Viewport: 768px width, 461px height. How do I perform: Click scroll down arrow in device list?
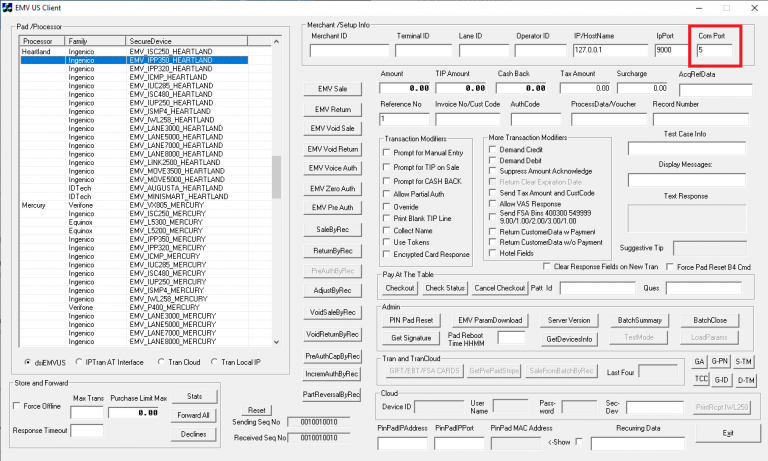276,342
